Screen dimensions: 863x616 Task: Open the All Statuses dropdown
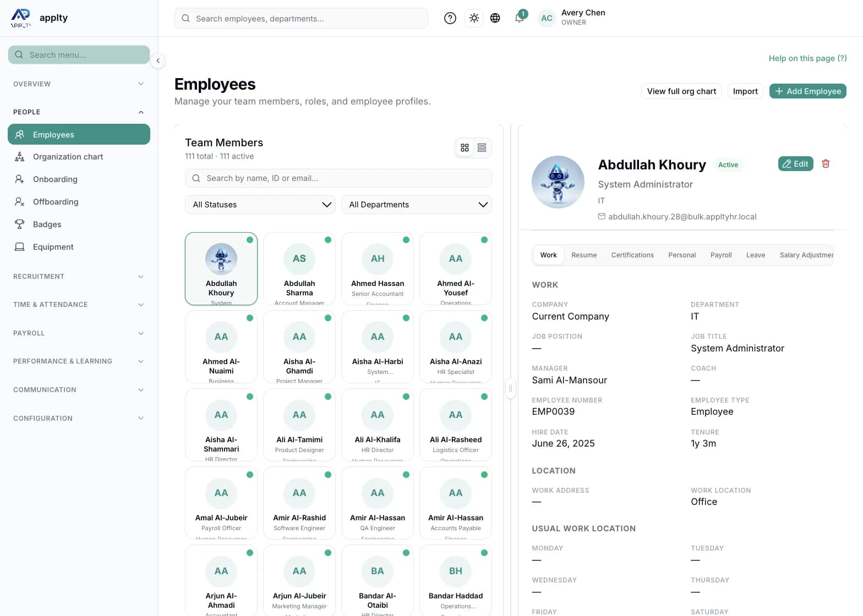[x=260, y=205]
